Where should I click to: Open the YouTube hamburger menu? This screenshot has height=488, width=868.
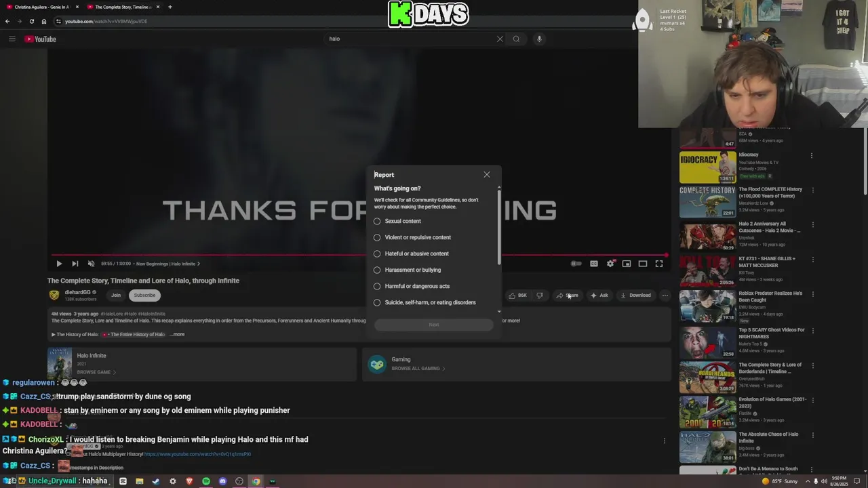(x=12, y=39)
